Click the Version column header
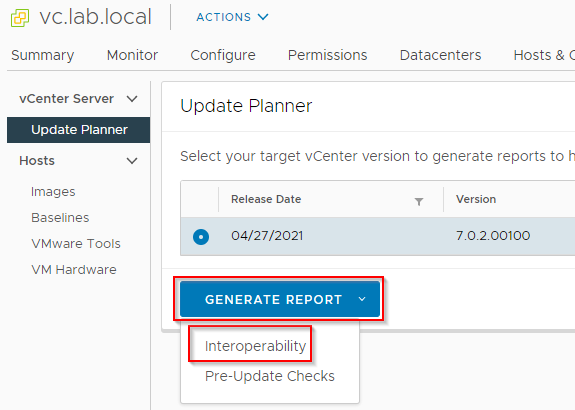 476,199
